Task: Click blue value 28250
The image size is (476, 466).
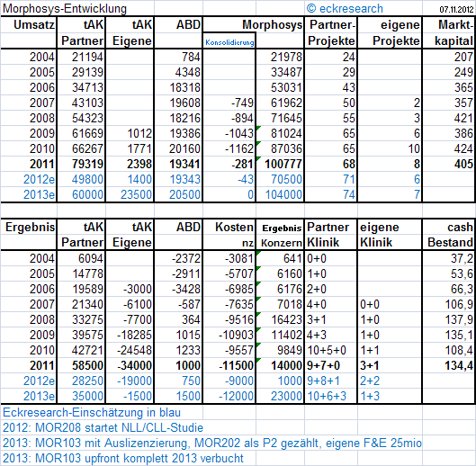Action: click(87, 381)
